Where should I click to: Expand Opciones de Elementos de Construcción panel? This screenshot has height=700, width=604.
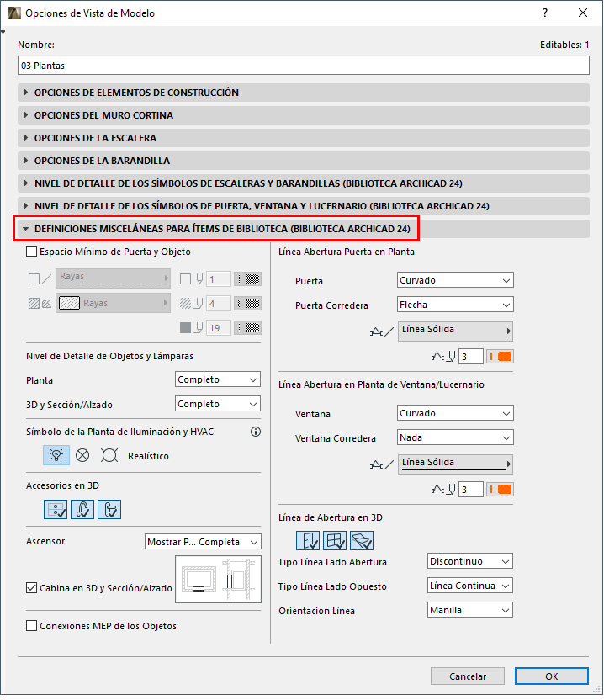(x=304, y=93)
